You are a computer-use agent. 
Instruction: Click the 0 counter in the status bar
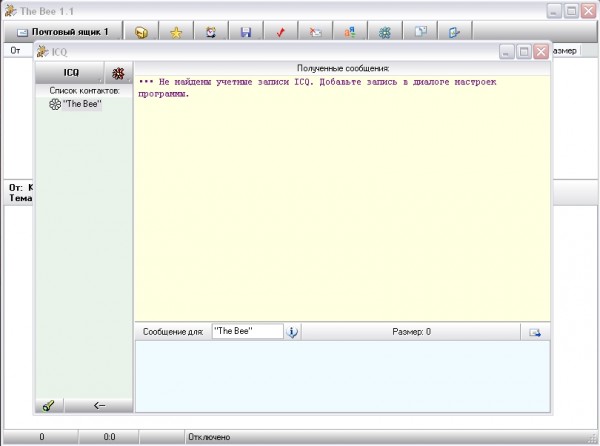coord(42,437)
